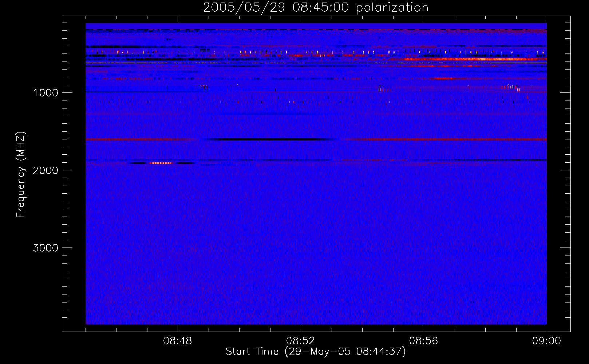Click the plot title '2005/05/29 08:45:00 polarization'
The height and width of the screenshot is (364, 589).
click(x=316, y=8)
